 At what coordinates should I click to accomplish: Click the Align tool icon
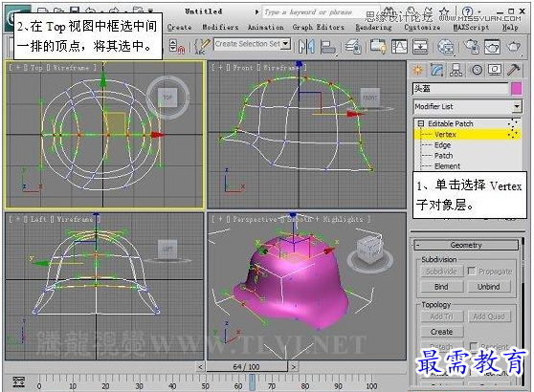pos(328,47)
